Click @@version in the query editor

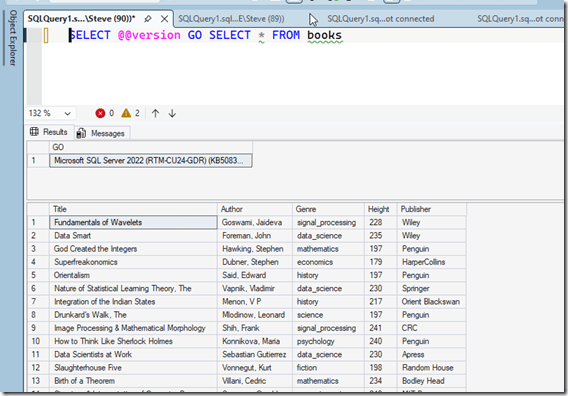coord(149,35)
